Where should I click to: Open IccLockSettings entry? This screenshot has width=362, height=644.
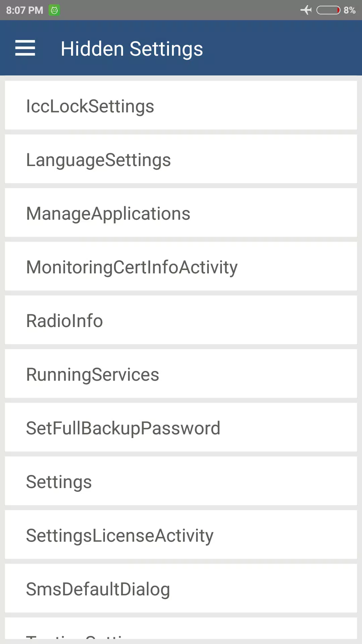(181, 105)
